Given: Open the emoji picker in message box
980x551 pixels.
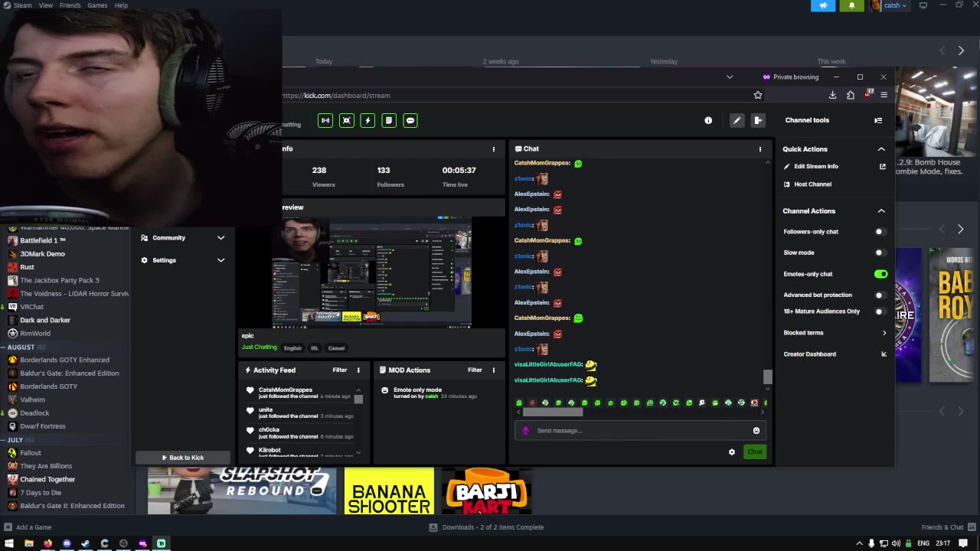Looking at the screenshot, I should 756,431.
